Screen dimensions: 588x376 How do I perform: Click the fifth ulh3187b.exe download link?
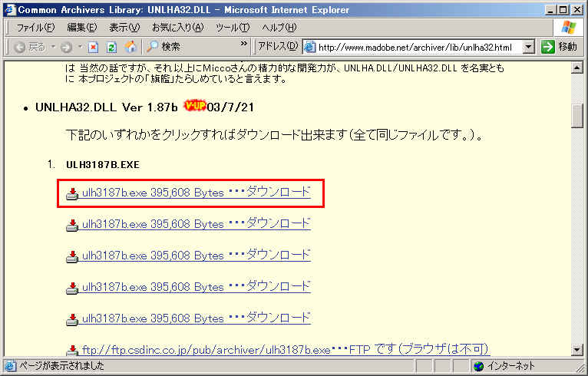click(x=196, y=318)
